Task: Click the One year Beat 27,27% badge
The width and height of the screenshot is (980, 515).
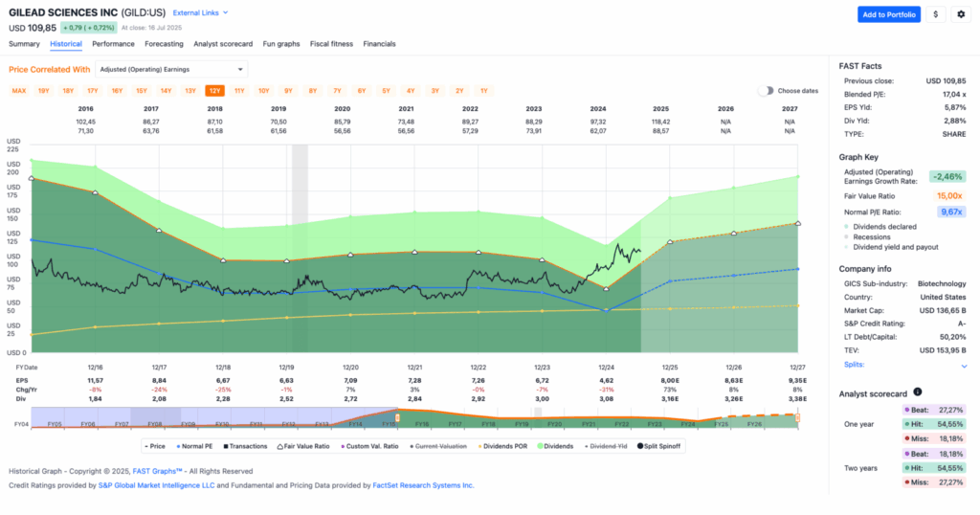Action: pos(933,410)
